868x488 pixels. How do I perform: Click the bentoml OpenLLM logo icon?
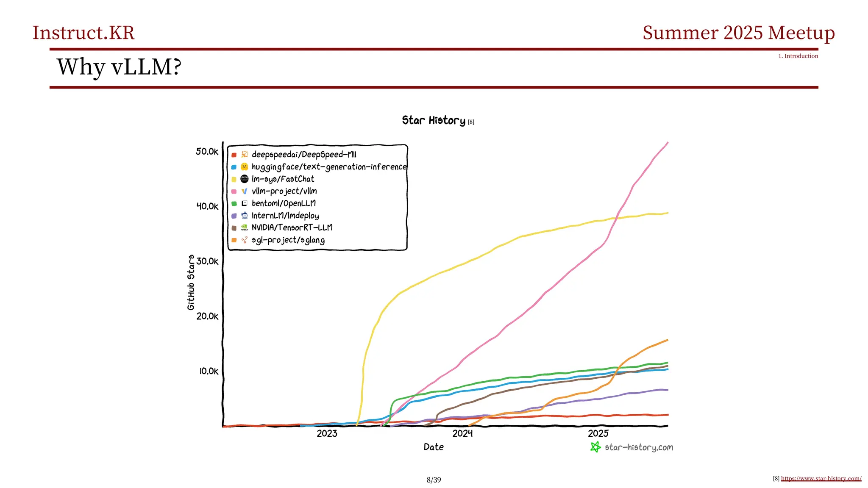coord(245,203)
